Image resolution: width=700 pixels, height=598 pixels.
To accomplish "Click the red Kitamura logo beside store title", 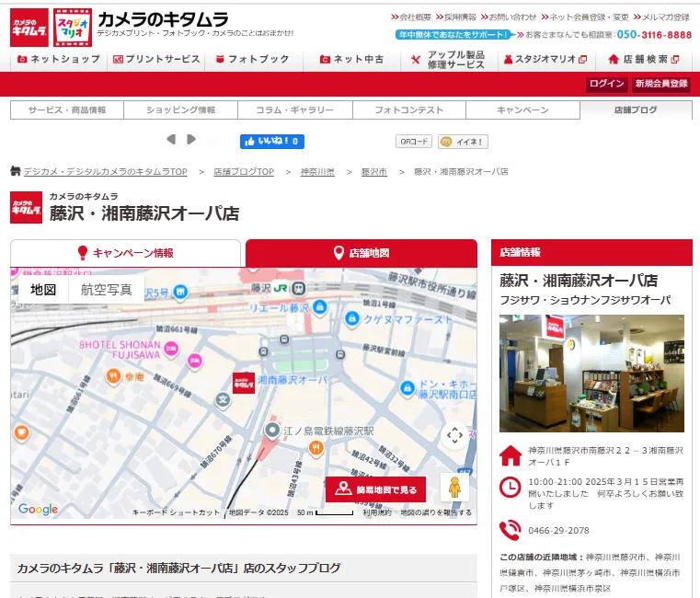I will 26,208.
